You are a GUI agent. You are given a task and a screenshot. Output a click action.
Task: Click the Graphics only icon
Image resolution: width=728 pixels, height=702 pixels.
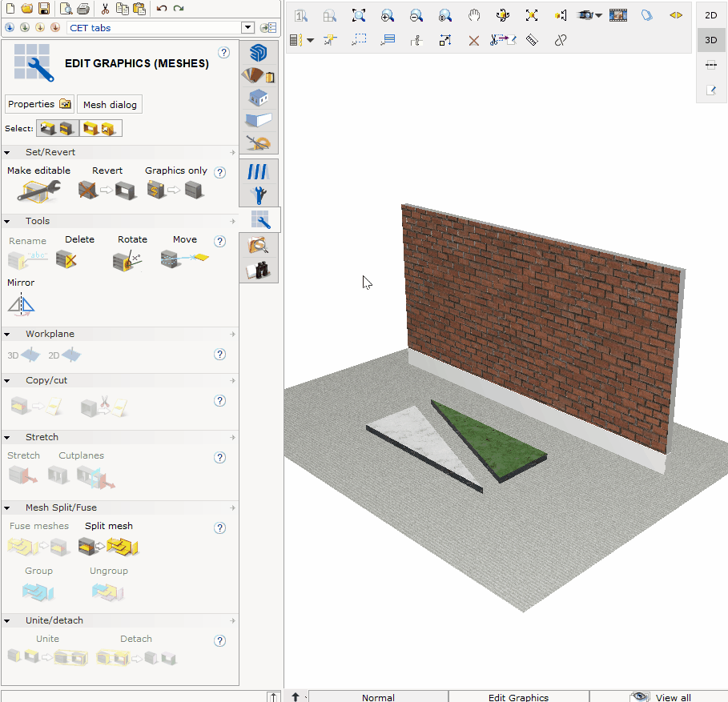[x=175, y=191]
